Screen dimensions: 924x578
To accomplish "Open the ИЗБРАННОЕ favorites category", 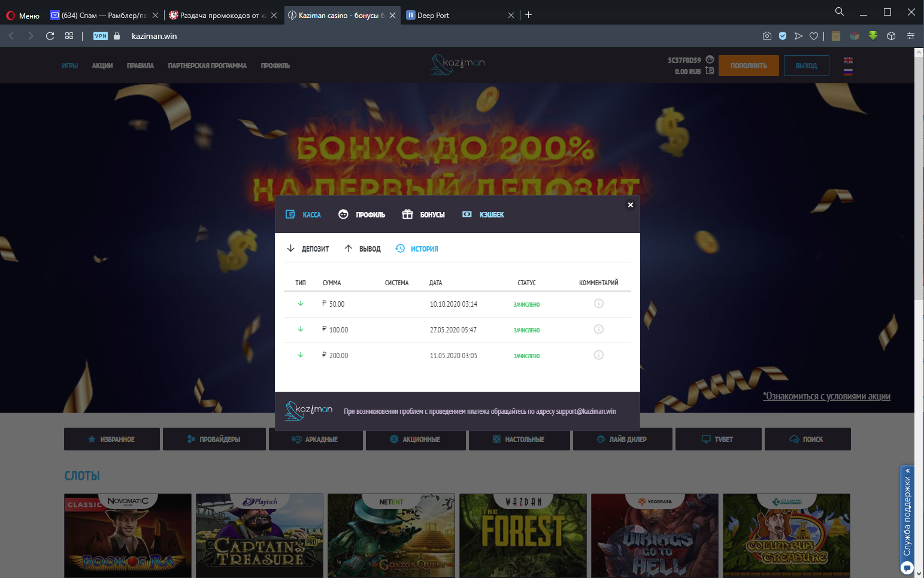I will (x=112, y=439).
